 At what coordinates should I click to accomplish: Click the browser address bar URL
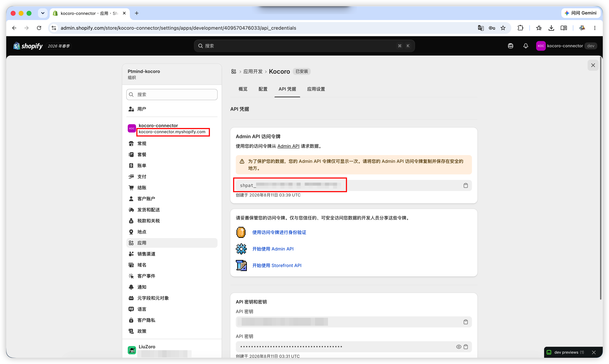(x=178, y=28)
